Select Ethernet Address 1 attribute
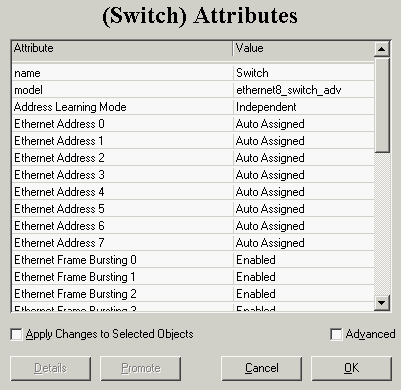The height and width of the screenshot is (390, 401). [123, 141]
